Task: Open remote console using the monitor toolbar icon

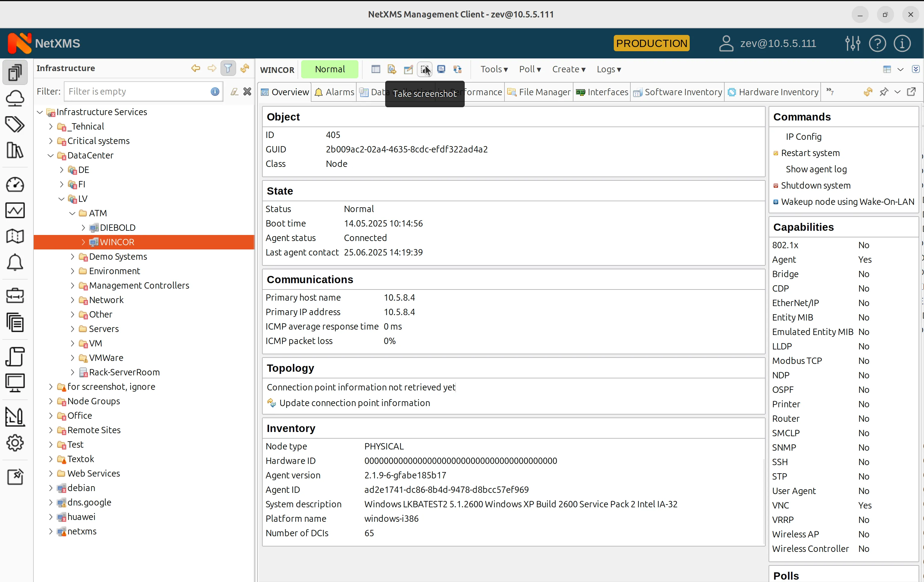Action: [x=441, y=70]
